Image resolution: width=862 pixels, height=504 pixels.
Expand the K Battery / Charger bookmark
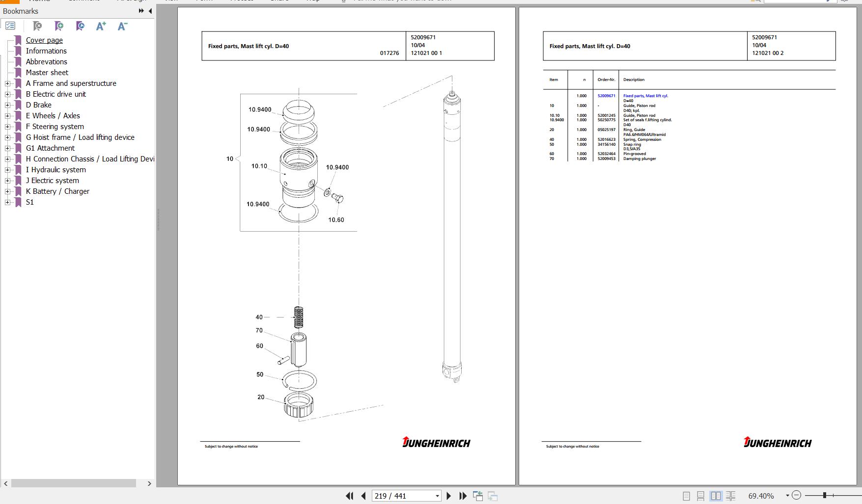tap(7, 191)
